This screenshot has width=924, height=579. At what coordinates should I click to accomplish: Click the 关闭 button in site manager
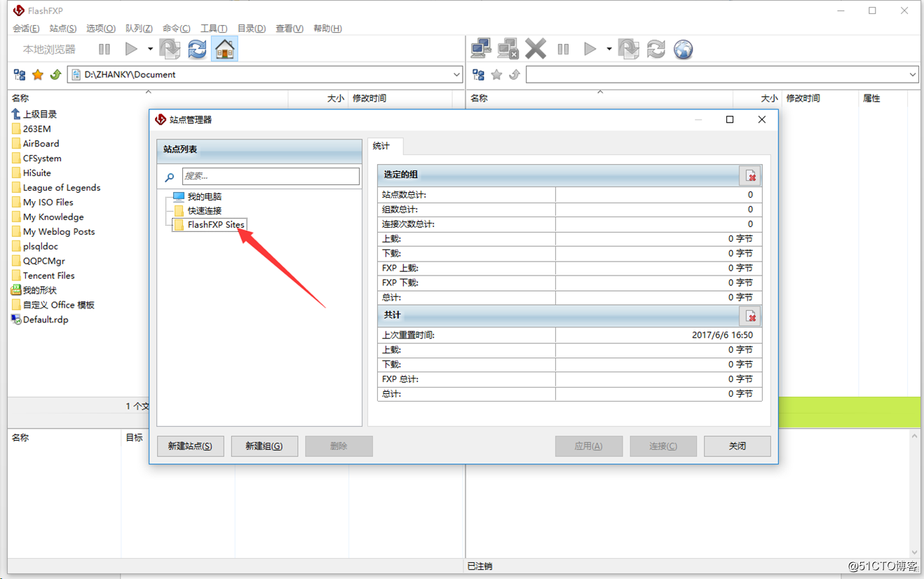[x=737, y=446]
